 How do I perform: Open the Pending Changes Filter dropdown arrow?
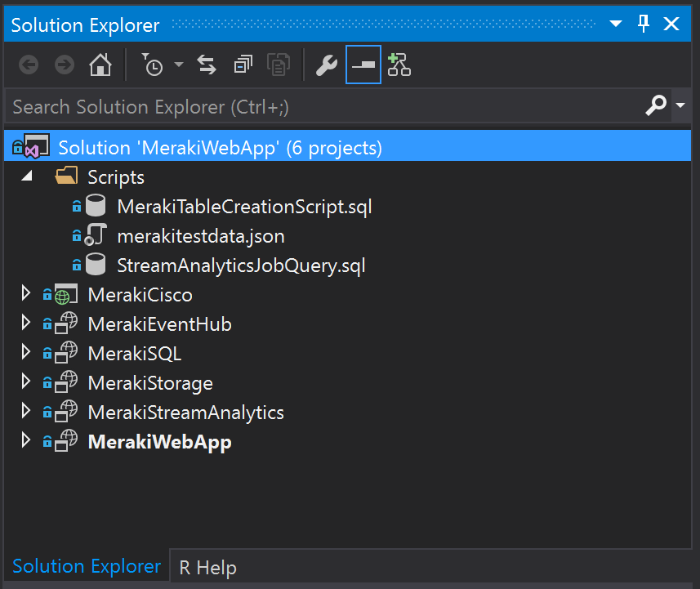tap(179, 65)
